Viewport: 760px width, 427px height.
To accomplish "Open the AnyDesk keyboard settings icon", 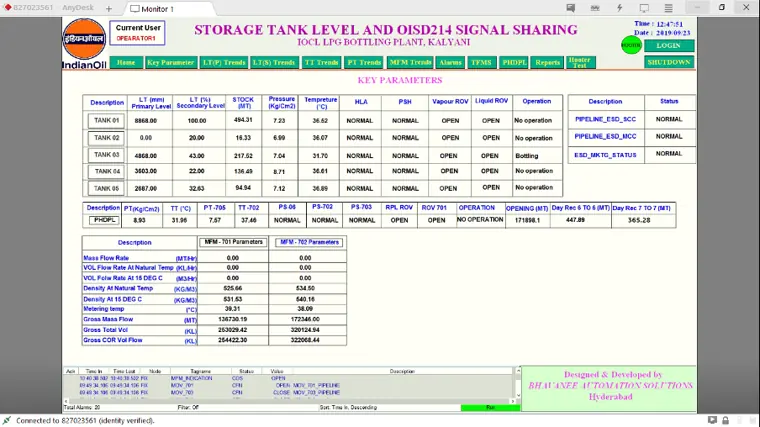I will (x=595, y=8).
